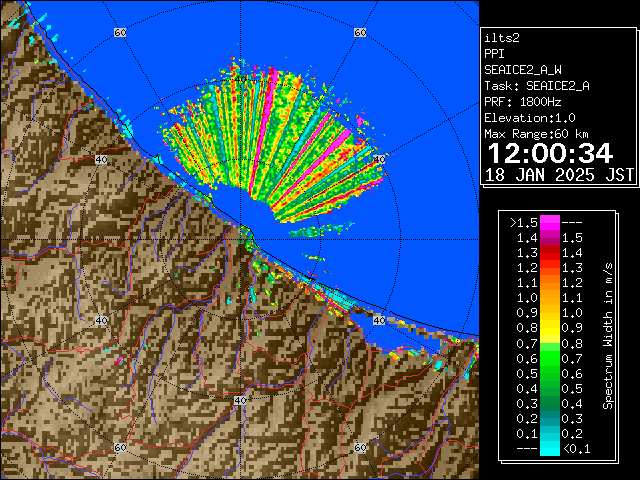Click the 'PRF: 1800Hz' line
Viewport: 640px width, 480px height.
(522, 102)
